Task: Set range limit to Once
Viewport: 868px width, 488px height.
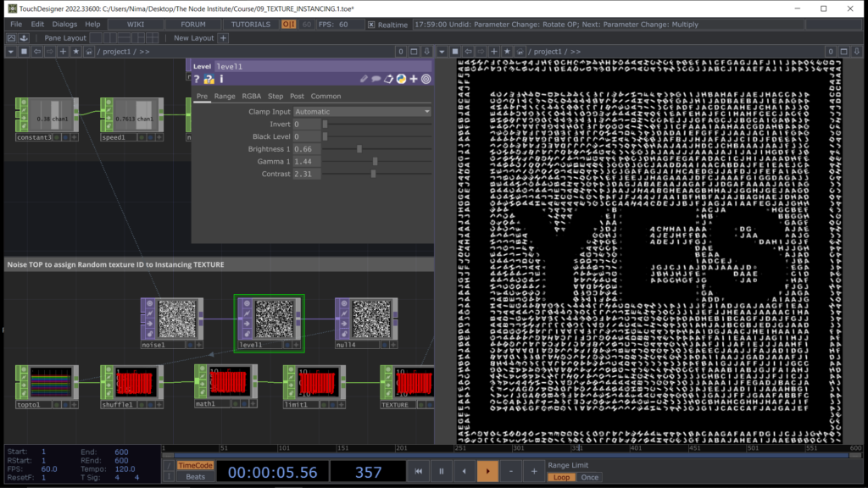Action: (x=590, y=478)
